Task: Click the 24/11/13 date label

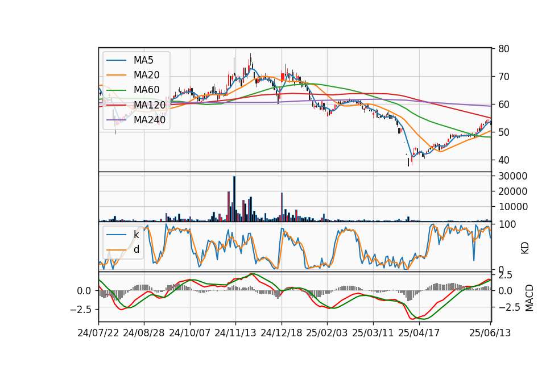Action: (235, 333)
